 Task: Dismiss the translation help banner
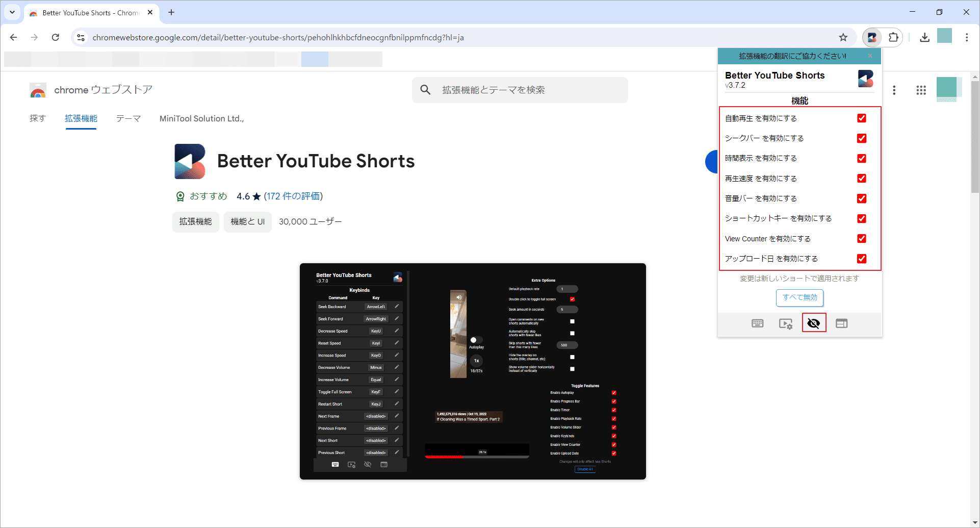[x=870, y=56]
